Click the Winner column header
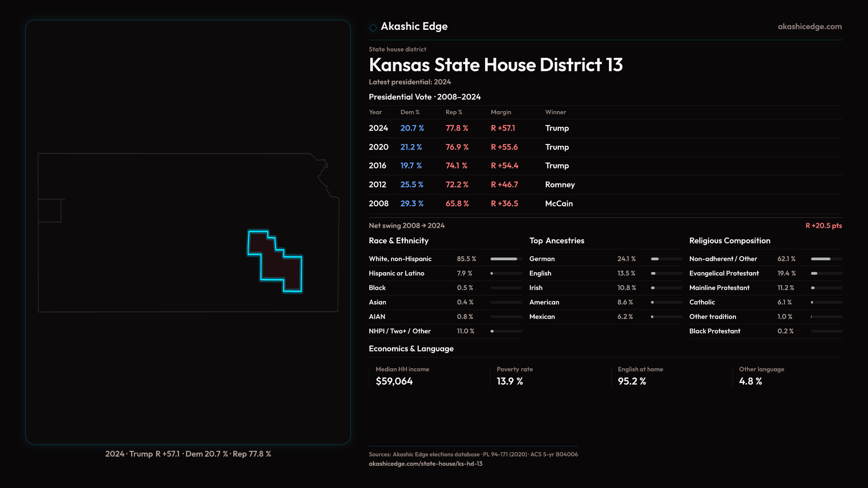The image size is (868, 488). [x=555, y=112]
